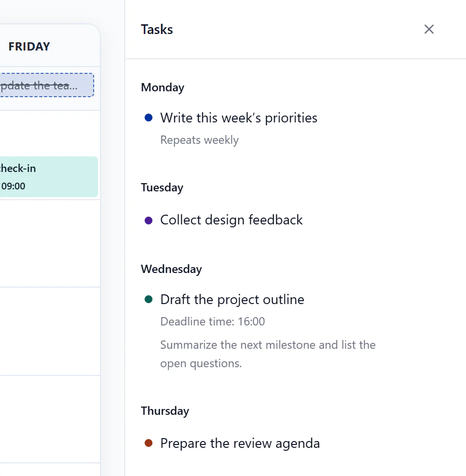Click the blue dot beside Write this week's priorities
This screenshot has width=466, height=476.
149,118
